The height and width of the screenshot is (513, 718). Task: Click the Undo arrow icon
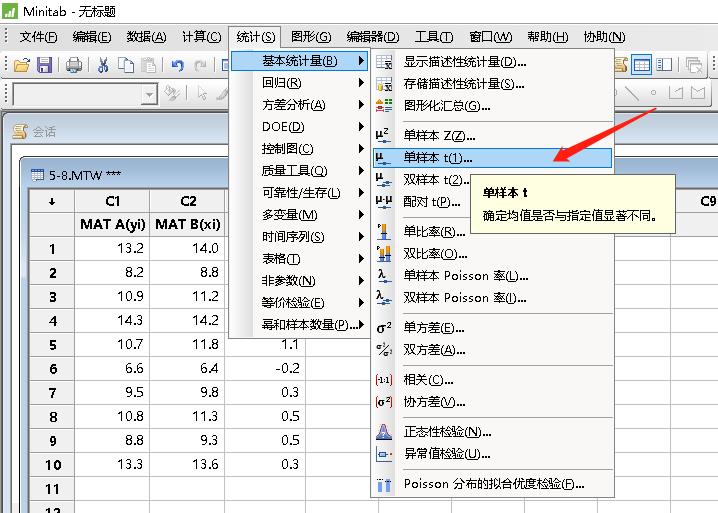(x=178, y=65)
